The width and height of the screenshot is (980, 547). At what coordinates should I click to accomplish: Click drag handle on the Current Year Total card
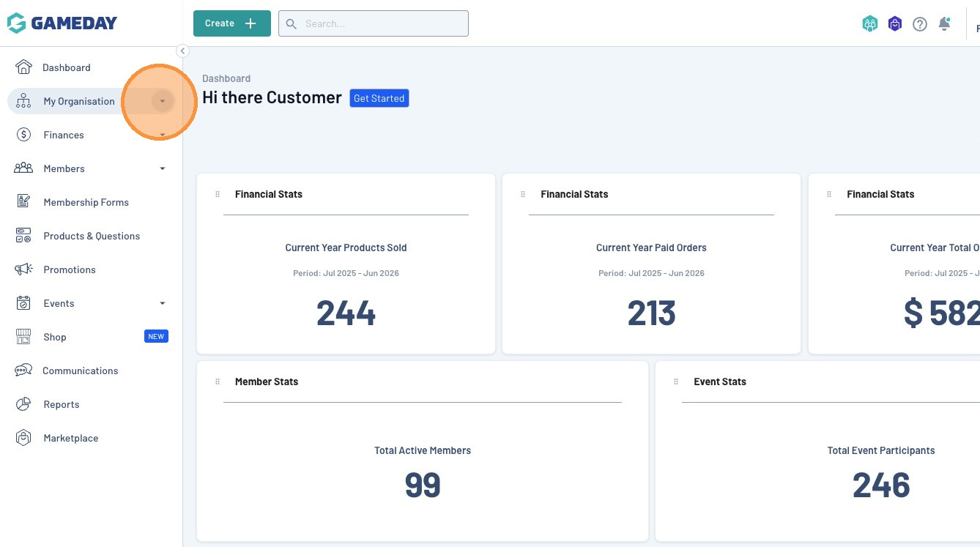pyautogui.click(x=829, y=194)
